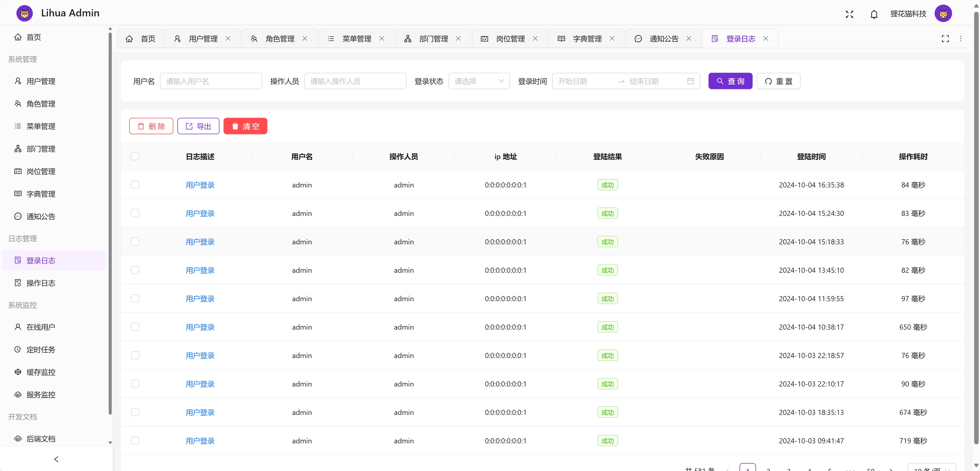Open 用户管理 in the sidebar

[x=54, y=81]
